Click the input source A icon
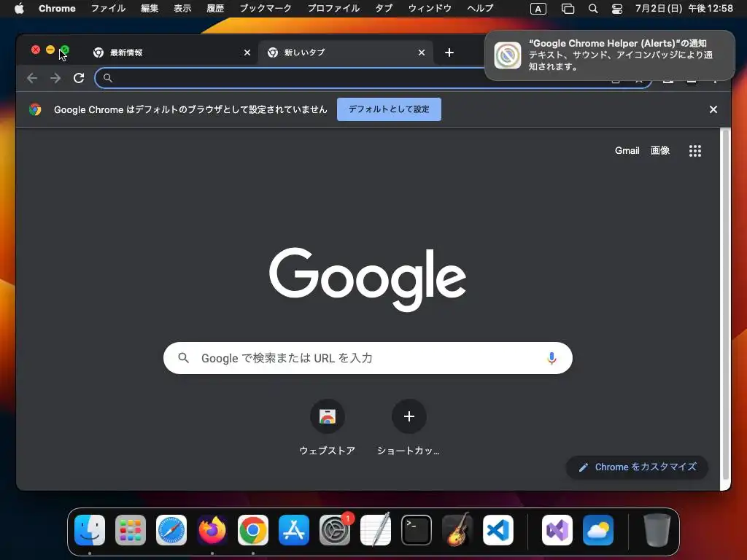Viewport: 747px width, 560px height. (538, 9)
